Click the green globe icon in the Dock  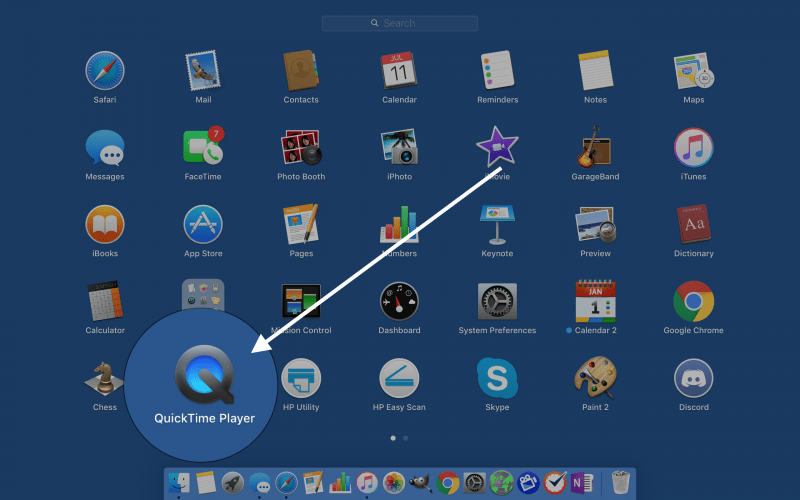502,482
